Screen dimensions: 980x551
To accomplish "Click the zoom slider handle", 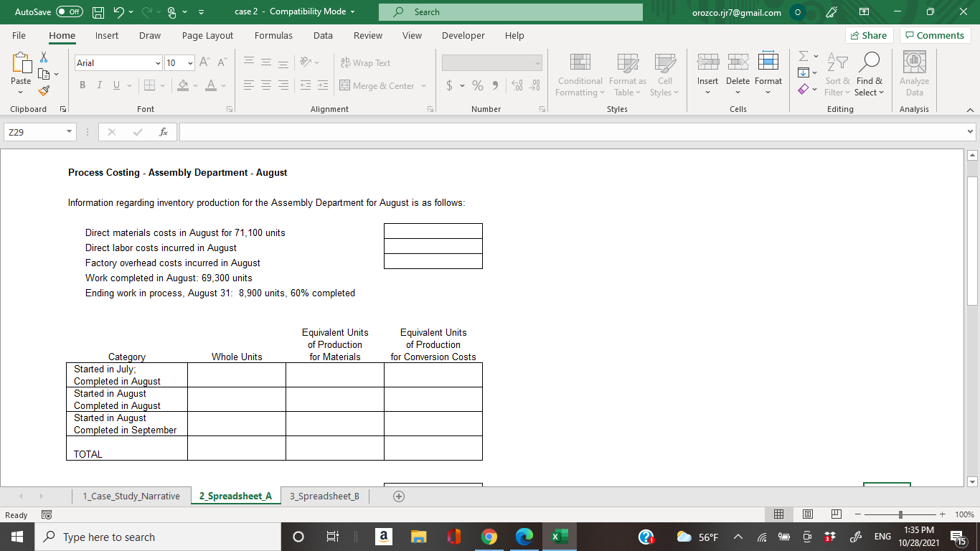I will pyautogui.click(x=901, y=515).
